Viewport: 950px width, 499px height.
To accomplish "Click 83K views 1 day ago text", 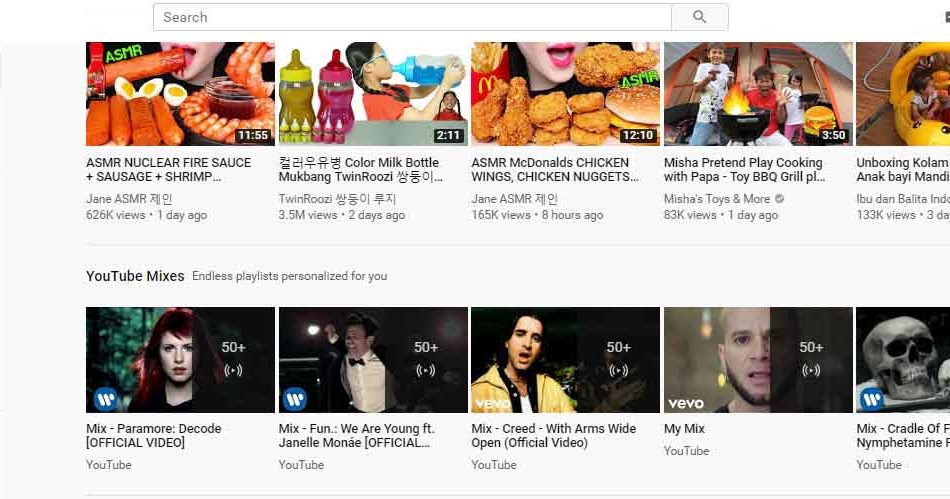I will 721,215.
